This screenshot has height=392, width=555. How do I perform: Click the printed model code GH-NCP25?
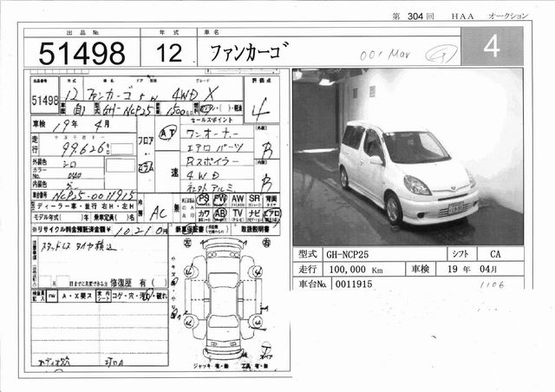coord(347,254)
